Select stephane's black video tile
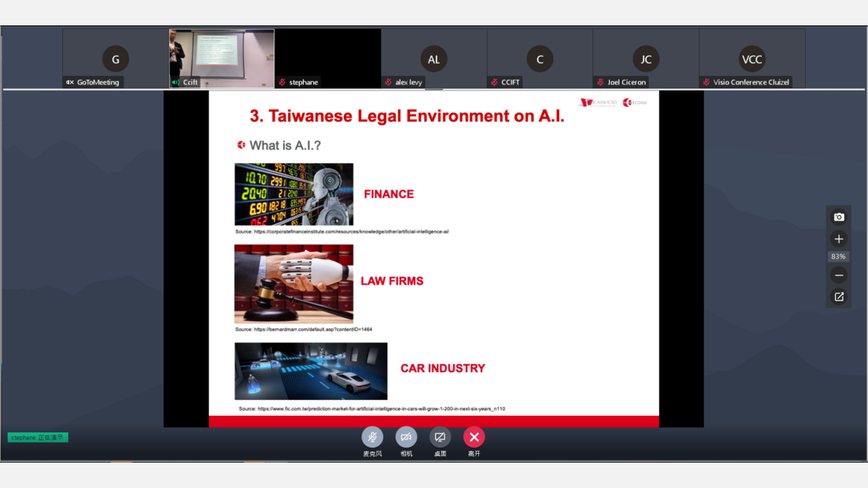 tap(328, 55)
